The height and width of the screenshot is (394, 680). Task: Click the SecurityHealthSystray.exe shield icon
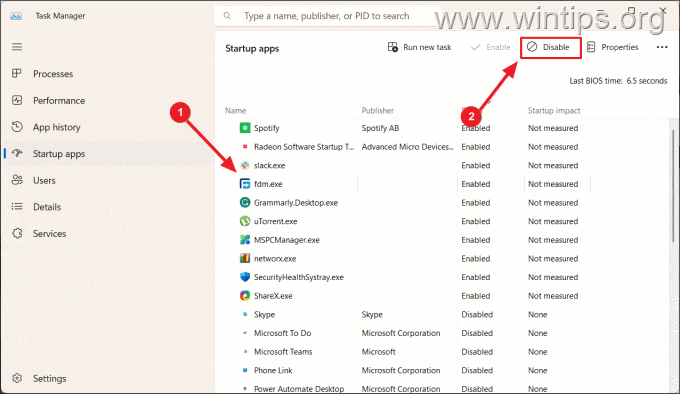point(245,277)
